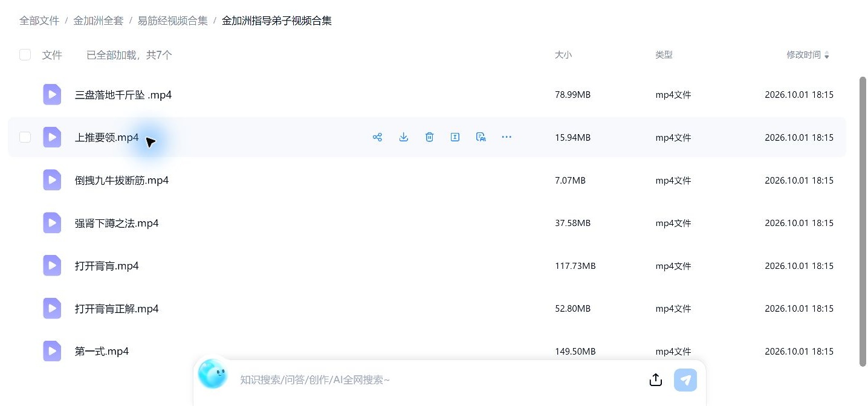The height and width of the screenshot is (406, 868).
Task: Sort by 修改时间 using the arrow
Action: 827,55
